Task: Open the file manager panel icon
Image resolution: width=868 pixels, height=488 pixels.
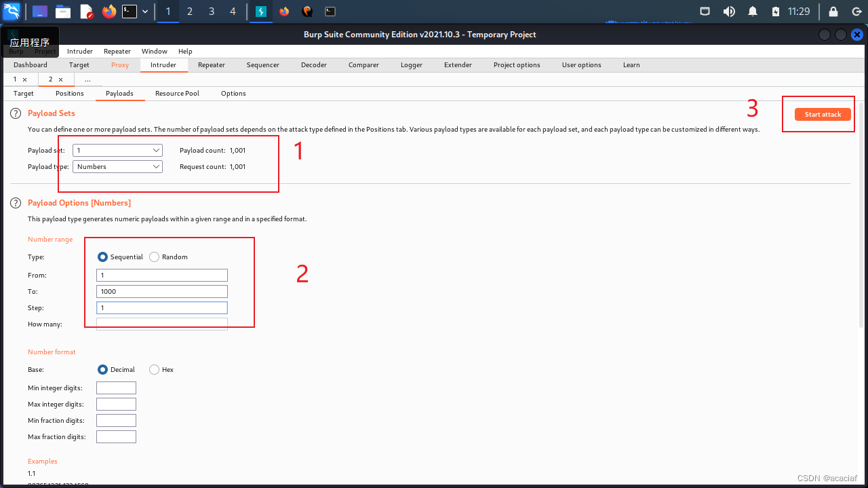Action: coord(63,12)
